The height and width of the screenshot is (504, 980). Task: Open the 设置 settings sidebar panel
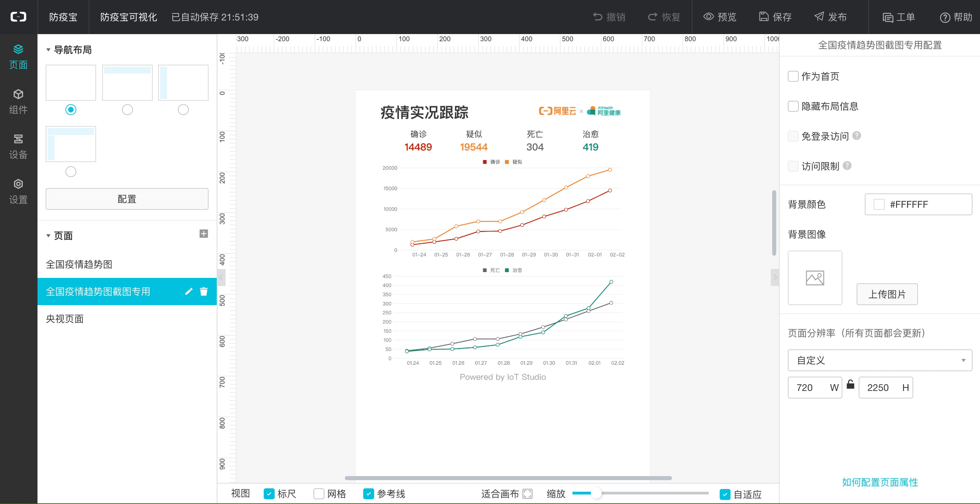pyautogui.click(x=18, y=191)
